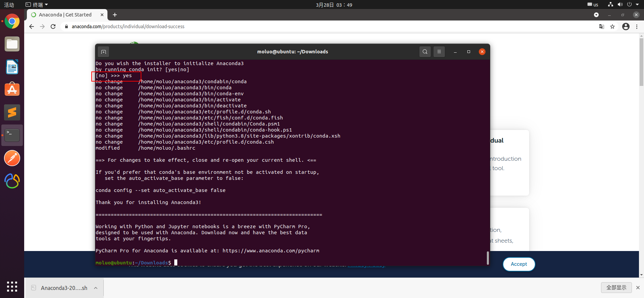The image size is (644, 298).
Task: Click the 全部显示 downloads button
Action: 616,288
